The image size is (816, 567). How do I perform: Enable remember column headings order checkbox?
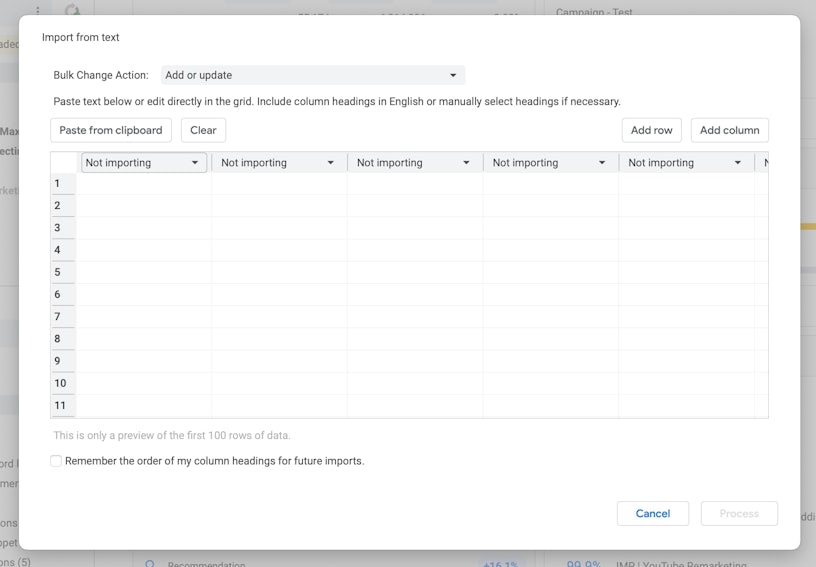coord(57,461)
